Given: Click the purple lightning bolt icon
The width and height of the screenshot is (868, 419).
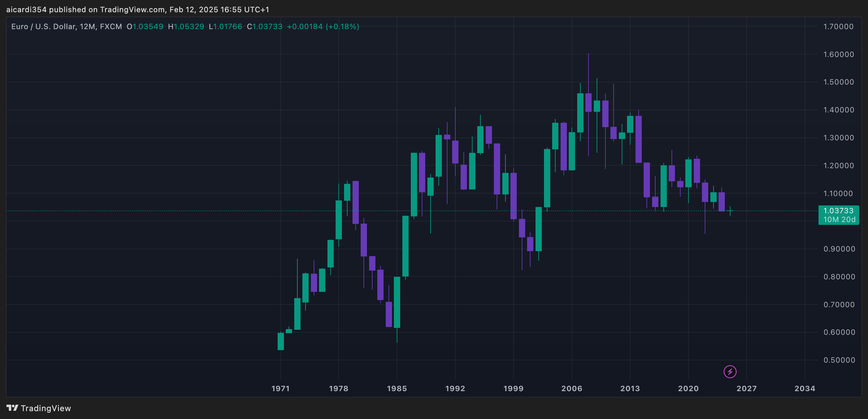Looking at the screenshot, I should pyautogui.click(x=730, y=372).
